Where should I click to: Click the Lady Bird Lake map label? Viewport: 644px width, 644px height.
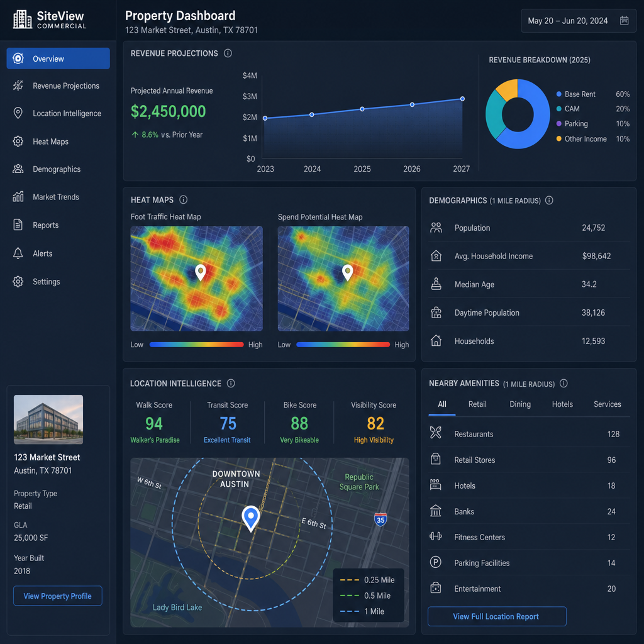click(x=177, y=607)
